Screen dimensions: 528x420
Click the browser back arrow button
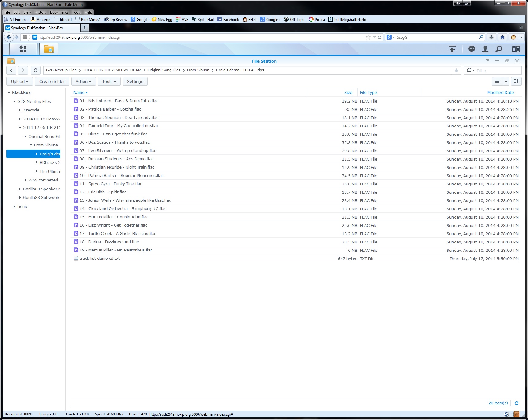(x=9, y=37)
